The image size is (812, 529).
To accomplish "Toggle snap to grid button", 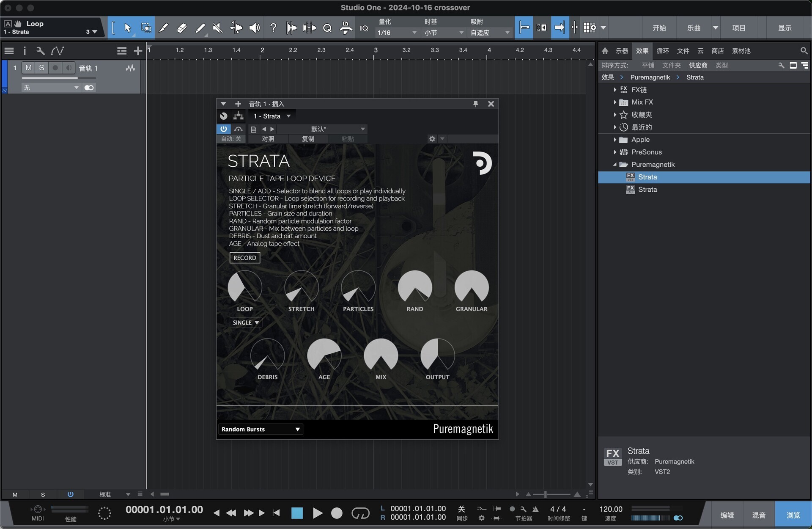I will pyautogui.click(x=524, y=28).
